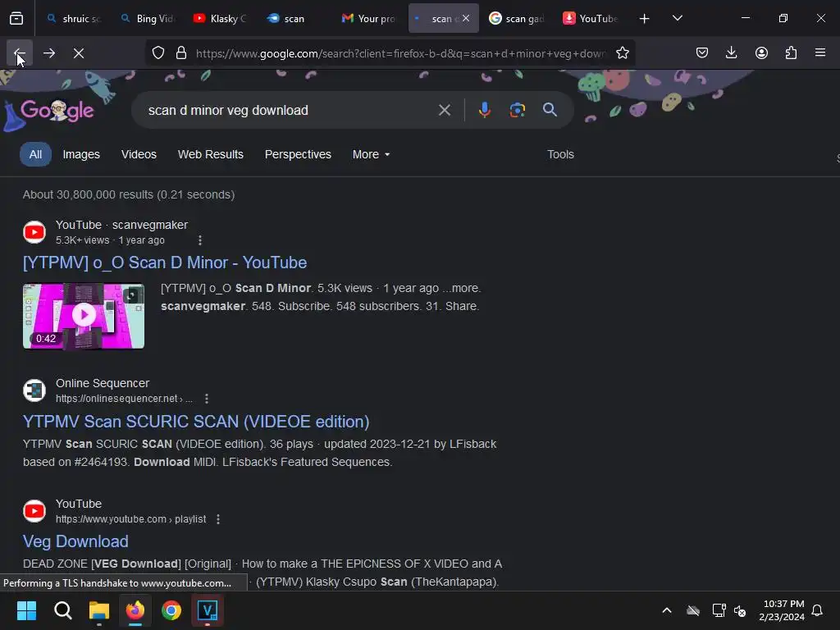Close the active 'scan' tab

coord(466,18)
